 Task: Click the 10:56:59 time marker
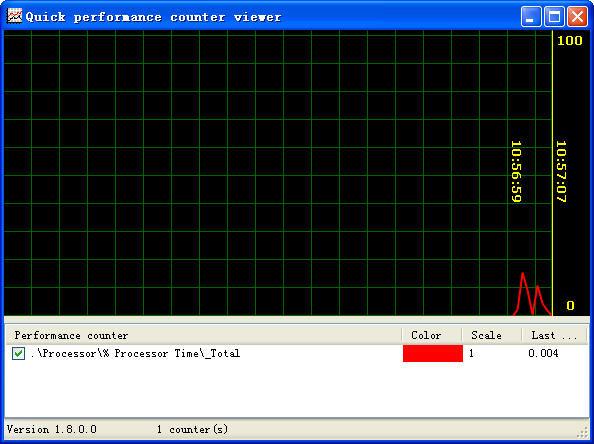pos(516,172)
